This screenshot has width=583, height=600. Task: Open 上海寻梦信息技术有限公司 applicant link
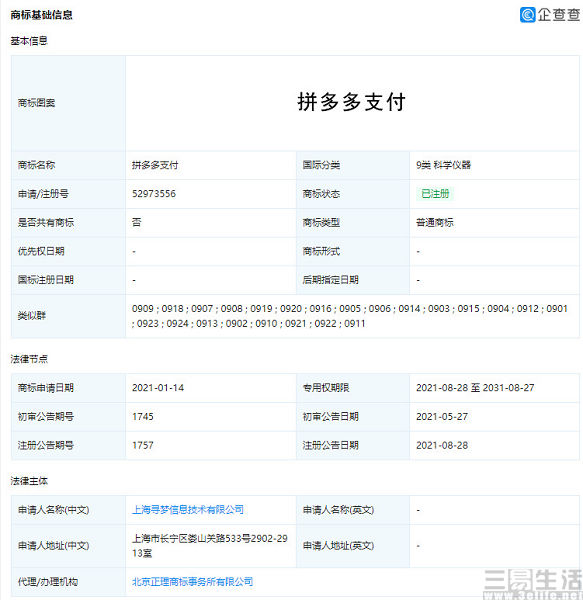point(188,509)
